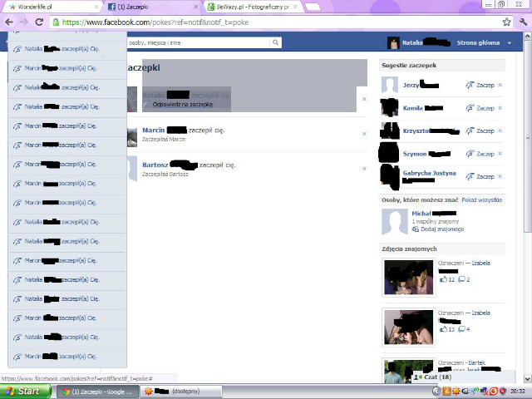Click Odpowiedz na zaczepkę

pos(183,105)
